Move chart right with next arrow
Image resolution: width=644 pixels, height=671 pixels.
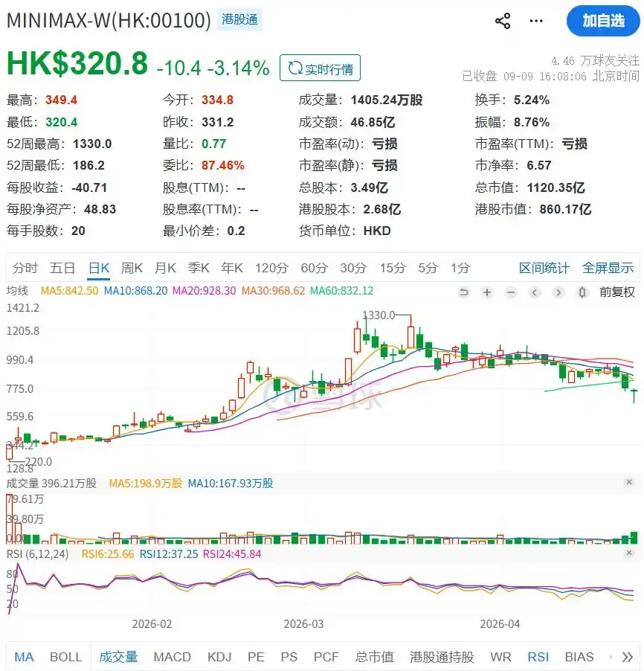[558, 292]
